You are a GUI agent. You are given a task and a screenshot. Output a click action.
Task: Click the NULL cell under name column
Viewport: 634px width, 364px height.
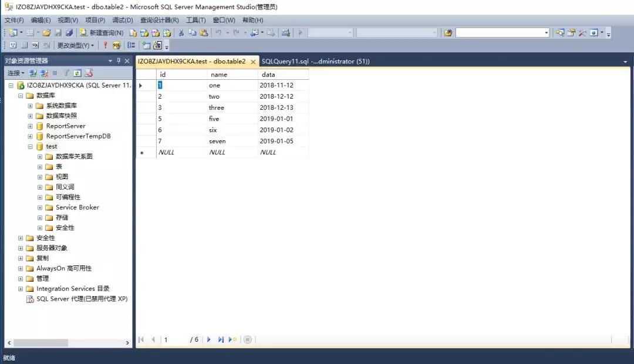[x=232, y=153]
